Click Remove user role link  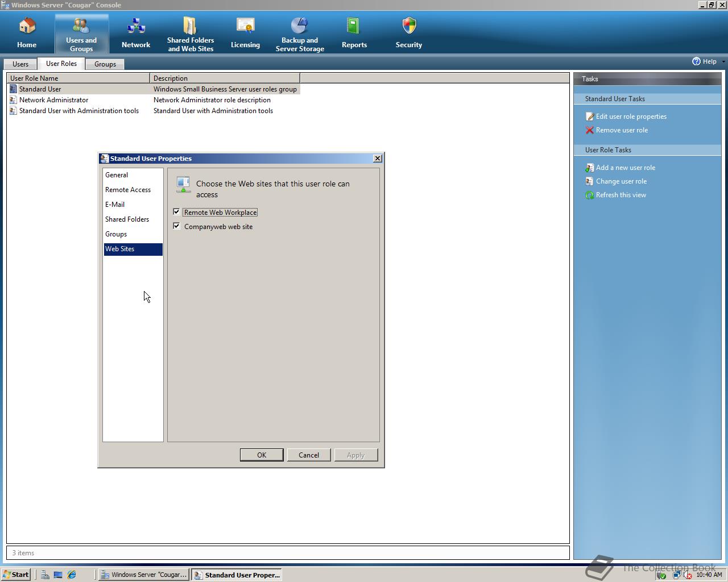pos(622,130)
